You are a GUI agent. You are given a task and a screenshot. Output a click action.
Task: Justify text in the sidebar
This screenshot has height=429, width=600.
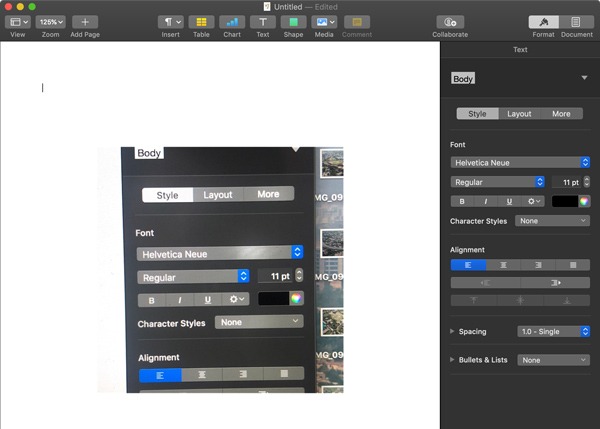click(573, 265)
